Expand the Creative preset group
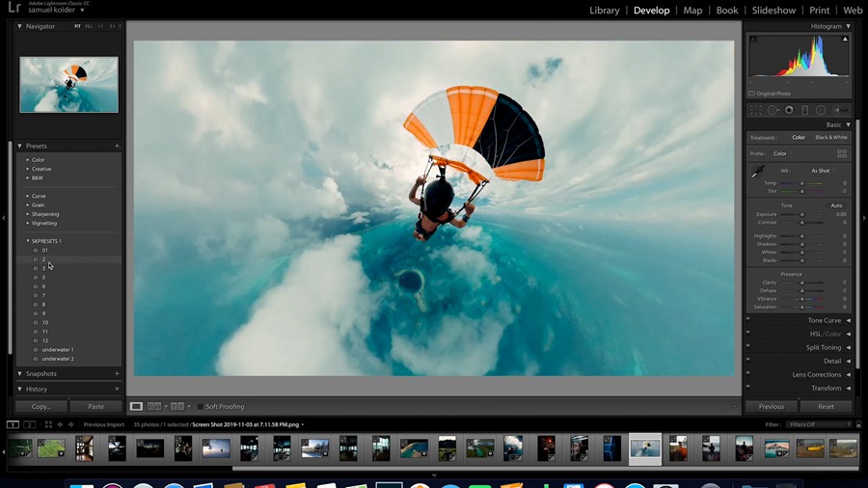This screenshot has width=868, height=488. (x=28, y=169)
